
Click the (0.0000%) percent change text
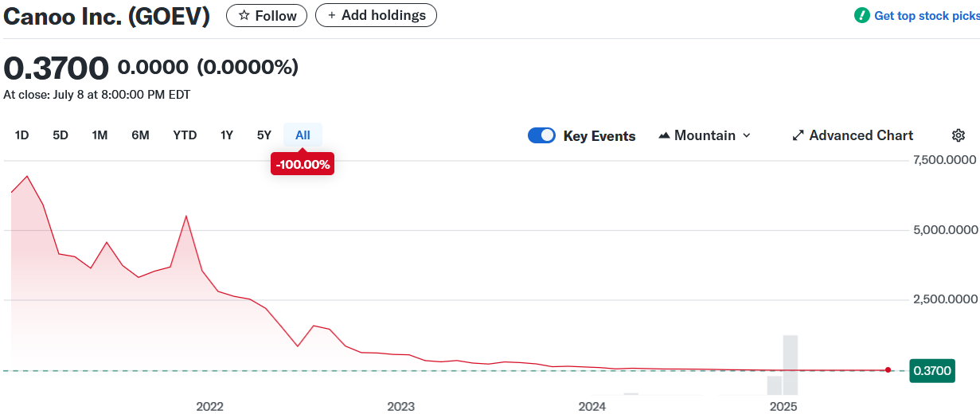248,67
